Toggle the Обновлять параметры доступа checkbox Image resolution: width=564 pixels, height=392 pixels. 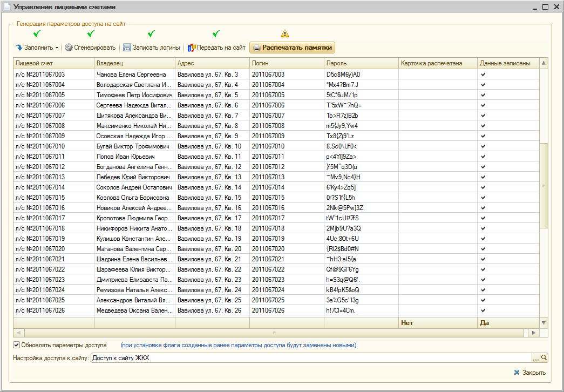(17, 345)
